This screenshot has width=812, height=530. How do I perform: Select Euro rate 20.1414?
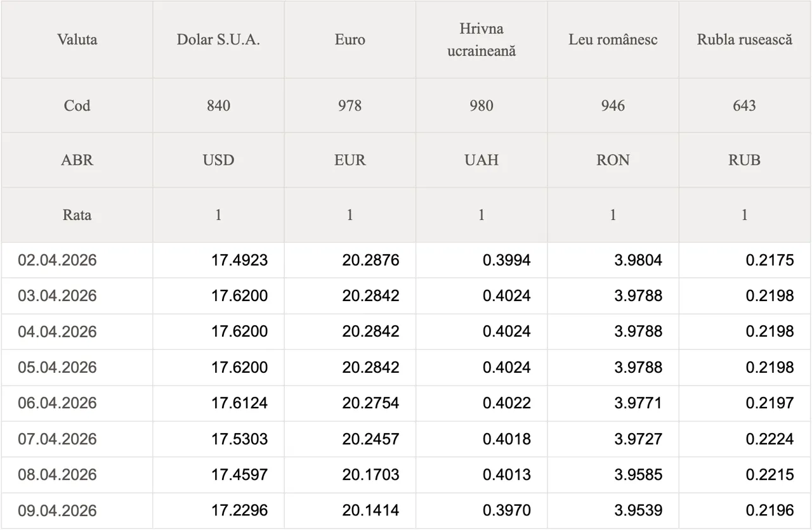pyautogui.click(x=370, y=510)
